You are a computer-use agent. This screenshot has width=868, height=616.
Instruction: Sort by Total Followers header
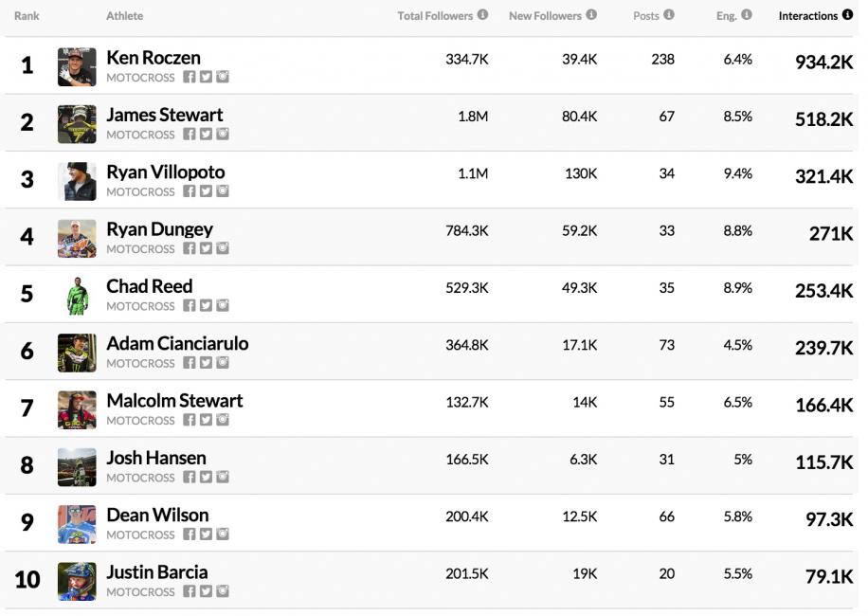(x=436, y=16)
